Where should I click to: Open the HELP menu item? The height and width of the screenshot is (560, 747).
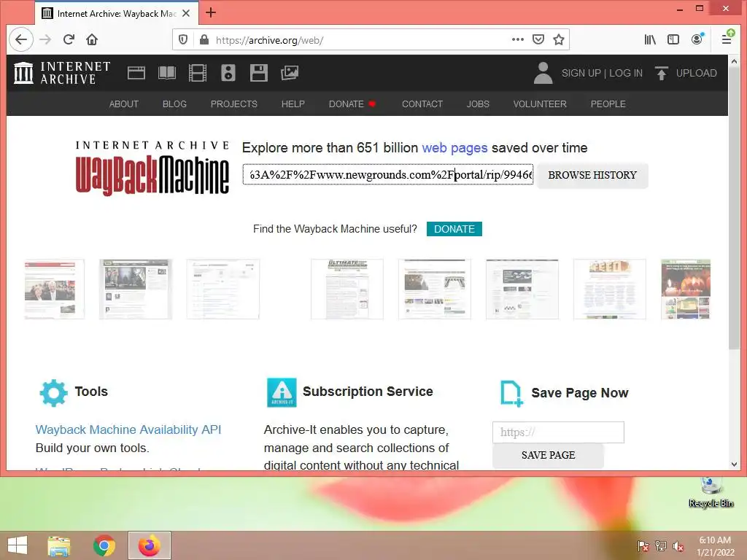293,104
